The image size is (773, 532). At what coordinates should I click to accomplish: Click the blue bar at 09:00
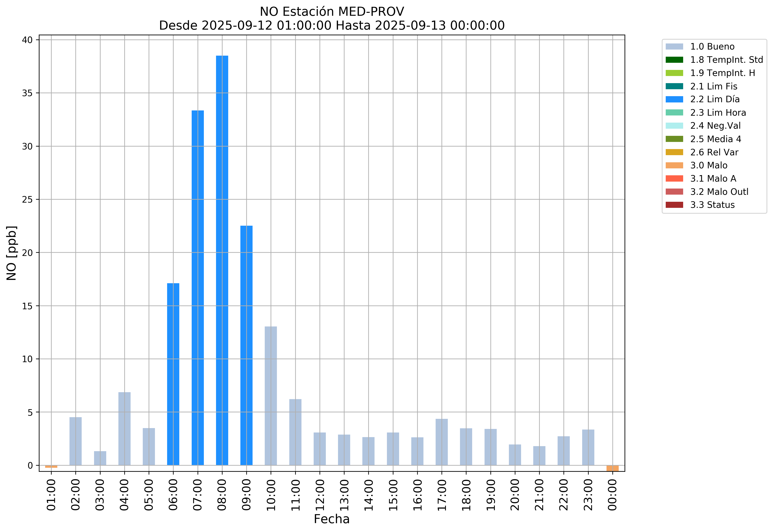tap(246, 345)
